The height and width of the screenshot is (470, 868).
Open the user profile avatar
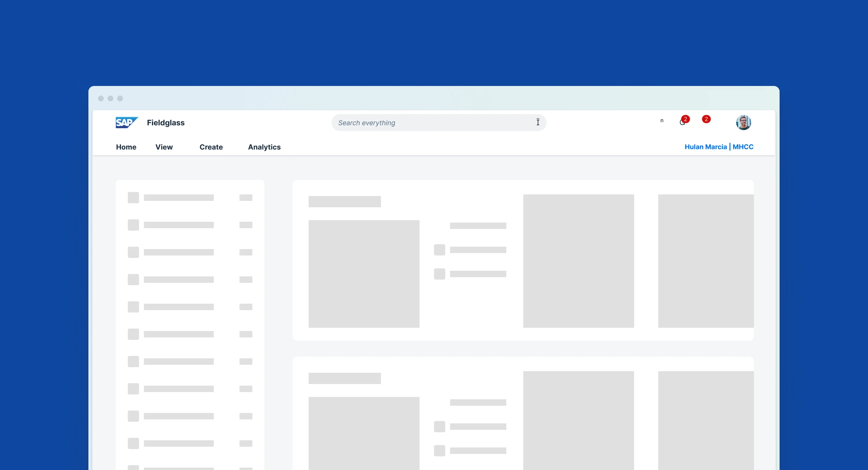(x=743, y=123)
